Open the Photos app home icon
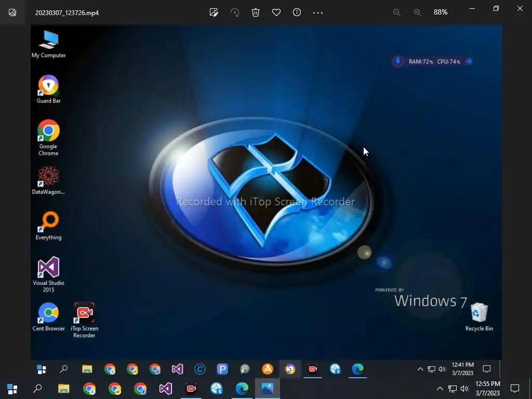This screenshot has height=399, width=532. (x=12, y=12)
